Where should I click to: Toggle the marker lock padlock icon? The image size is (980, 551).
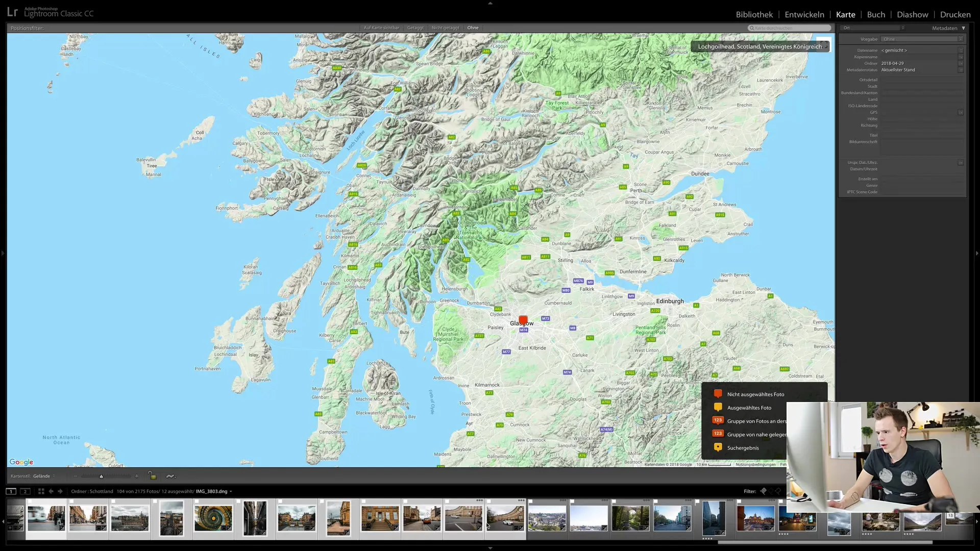pos(152,475)
